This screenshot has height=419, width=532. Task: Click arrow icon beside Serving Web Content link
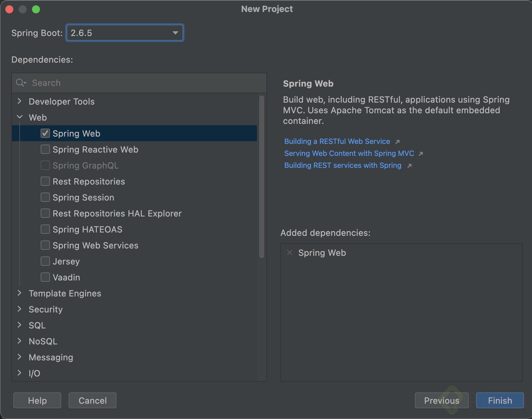[421, 154]
